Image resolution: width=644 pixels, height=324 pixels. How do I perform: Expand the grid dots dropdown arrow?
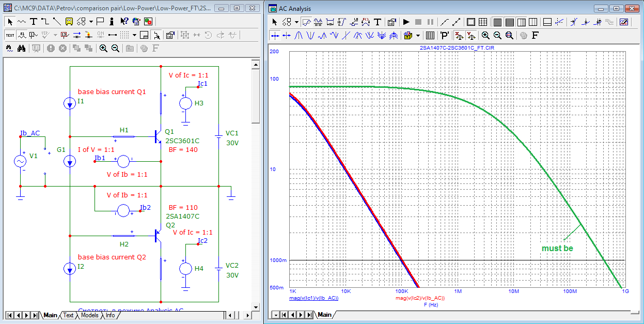click(134, 35)
